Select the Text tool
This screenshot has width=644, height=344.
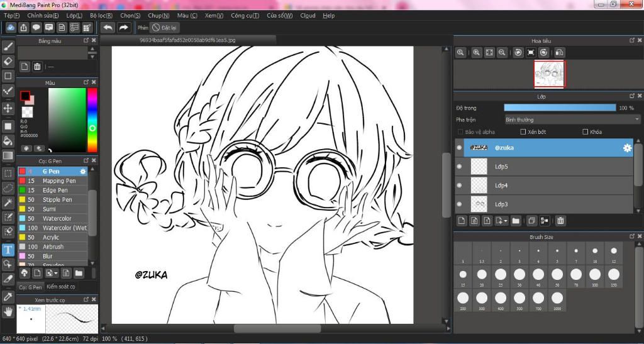click(x=8, y=250)
